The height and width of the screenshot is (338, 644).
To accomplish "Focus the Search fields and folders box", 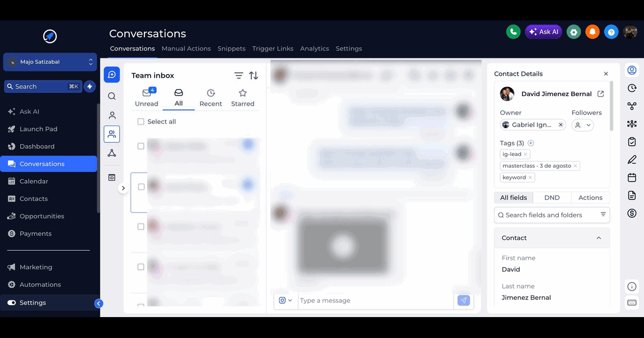I will 552,215.
